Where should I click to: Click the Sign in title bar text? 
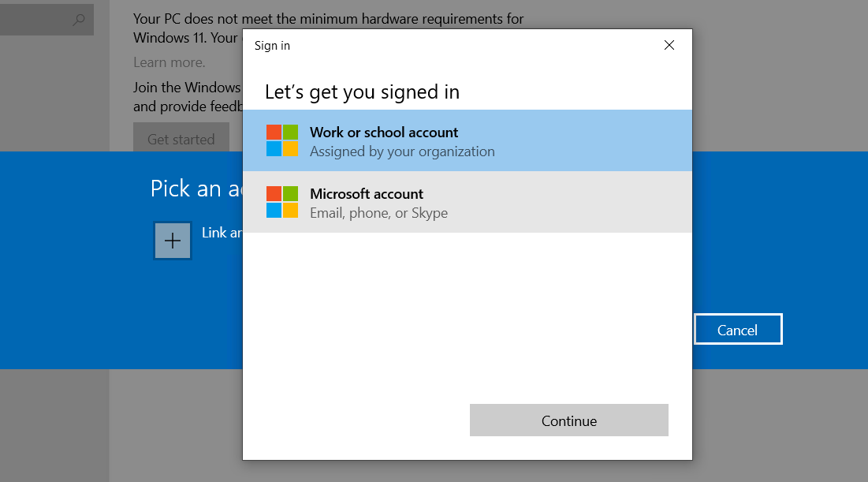pyautogui.click(x=272, y=46)
